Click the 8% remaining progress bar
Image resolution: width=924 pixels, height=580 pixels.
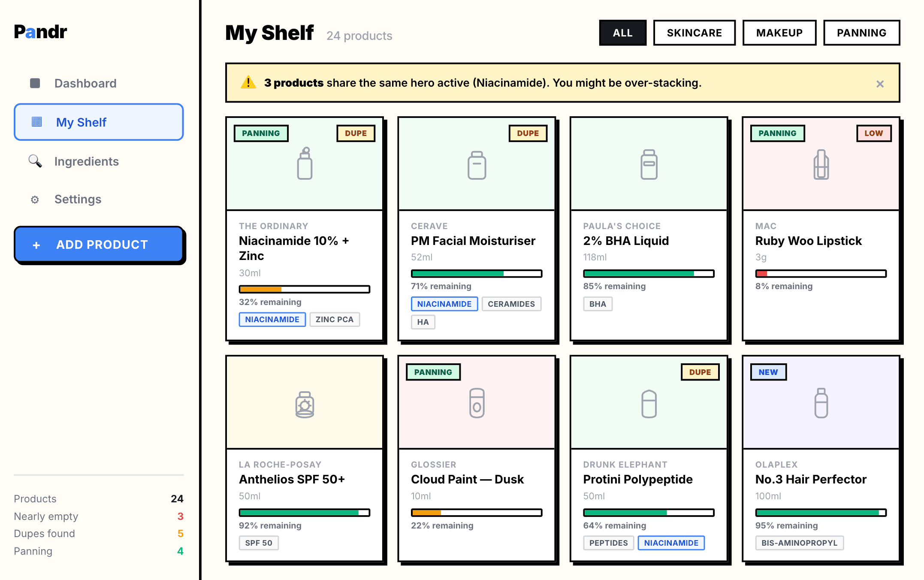point(821,273)
